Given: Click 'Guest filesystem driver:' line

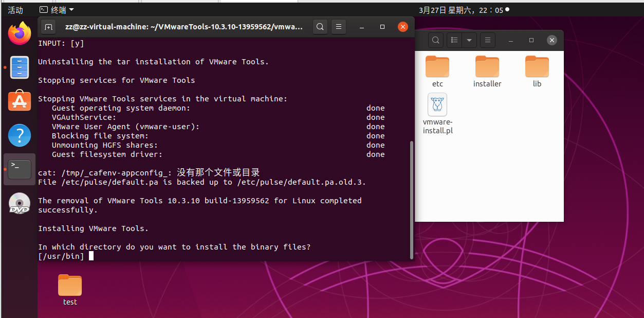Looking at the screenshot, I should click(107, 154).
